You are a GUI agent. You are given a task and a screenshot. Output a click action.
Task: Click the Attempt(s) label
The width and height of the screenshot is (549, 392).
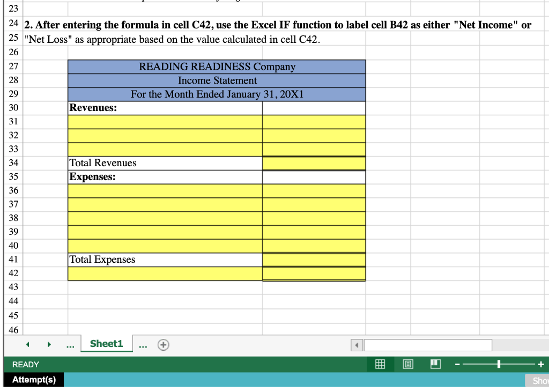33,380
